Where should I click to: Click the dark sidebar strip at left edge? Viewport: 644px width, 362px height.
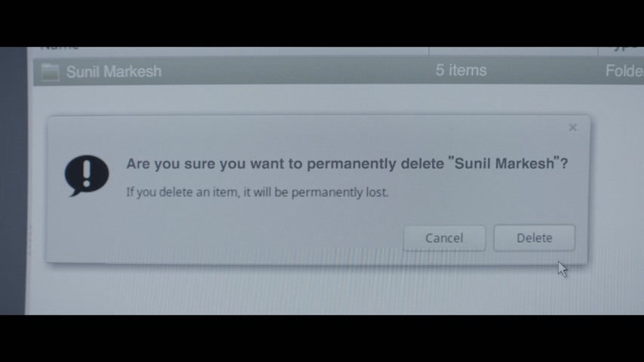click(x=13, y=181)
